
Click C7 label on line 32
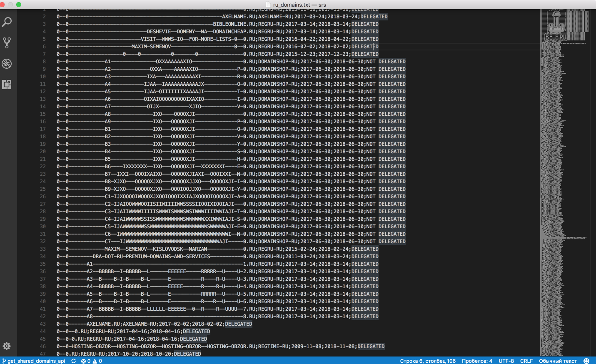click(x=108, y=242)
